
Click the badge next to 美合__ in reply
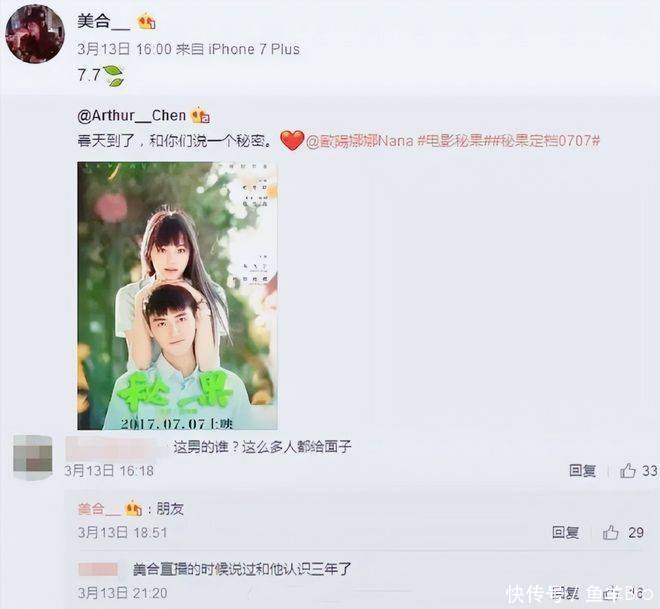tap(133, 509)
